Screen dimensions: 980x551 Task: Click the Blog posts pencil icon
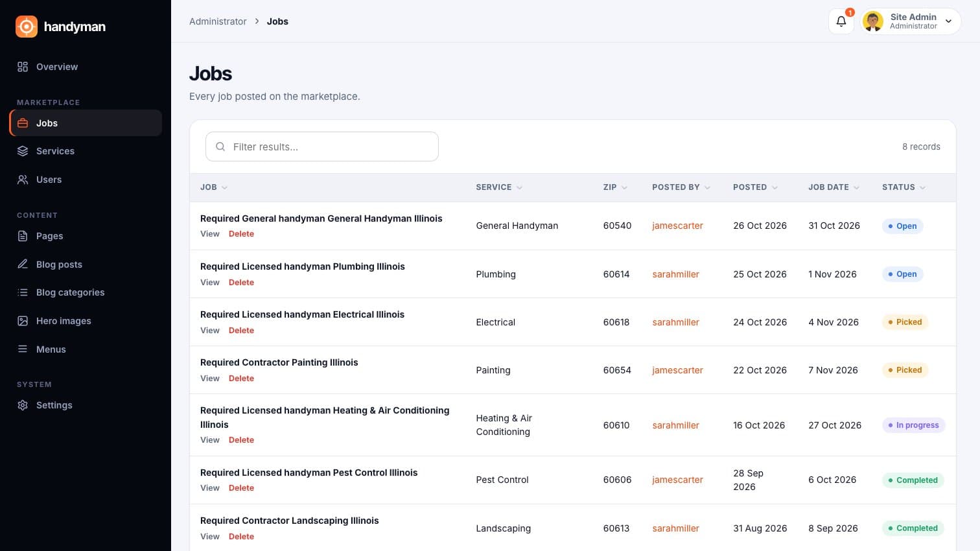pos(23,264)
